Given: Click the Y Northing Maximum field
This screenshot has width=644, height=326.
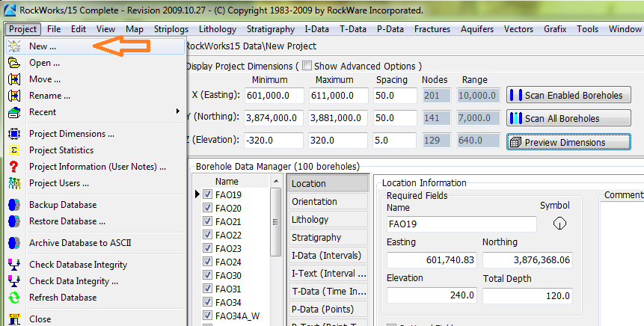Looking at the screenshot, I should pyautogui.click(x=338, y=118).
